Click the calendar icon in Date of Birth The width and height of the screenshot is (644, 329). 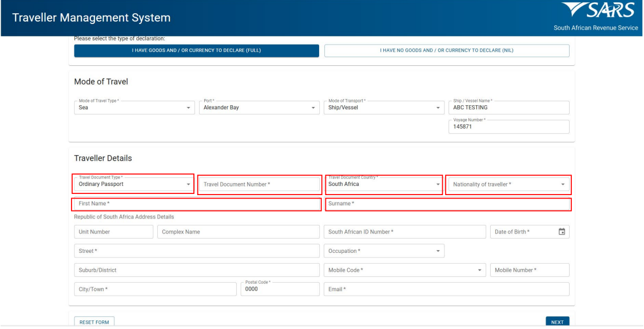click(x=562, y=232)
